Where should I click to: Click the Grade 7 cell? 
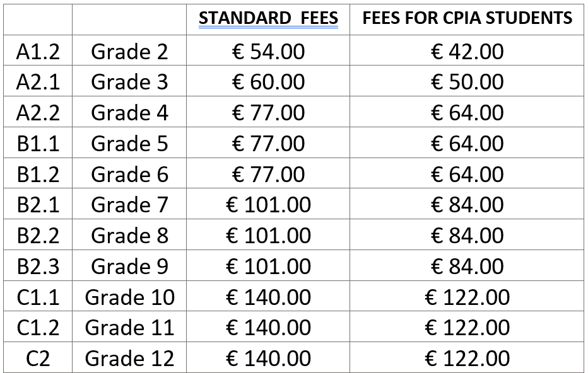coord(129,205)
